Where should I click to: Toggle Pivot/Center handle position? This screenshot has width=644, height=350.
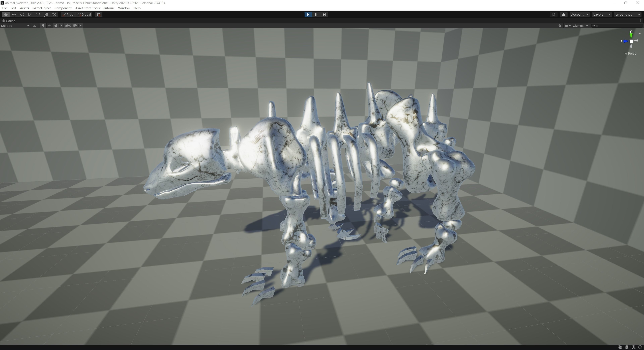[x=69, y=15]
